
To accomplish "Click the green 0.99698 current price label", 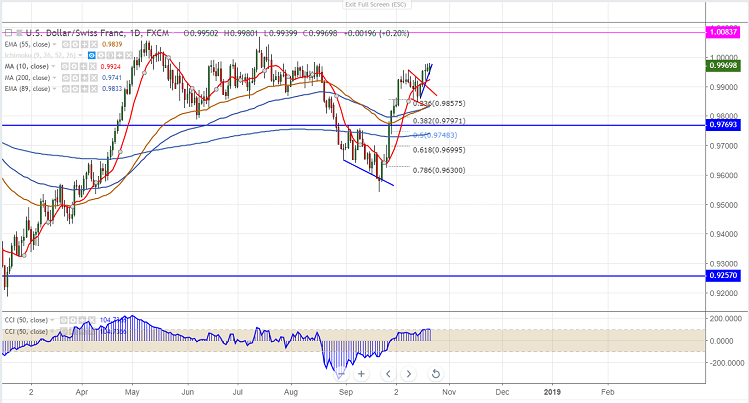I will [723, 66].
